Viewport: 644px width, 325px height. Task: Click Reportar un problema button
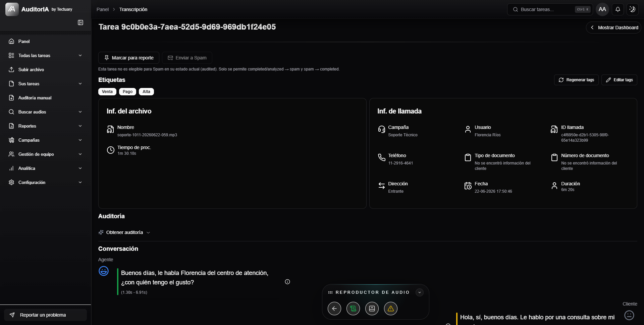46,315
